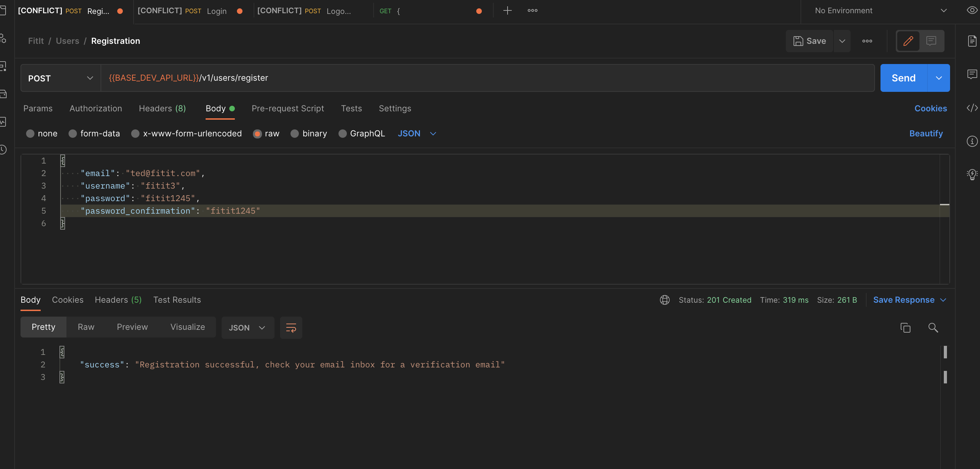
Task: Click the wrap lines icon beside JSON
Action: pyautogui.click(x=290, y=327)
